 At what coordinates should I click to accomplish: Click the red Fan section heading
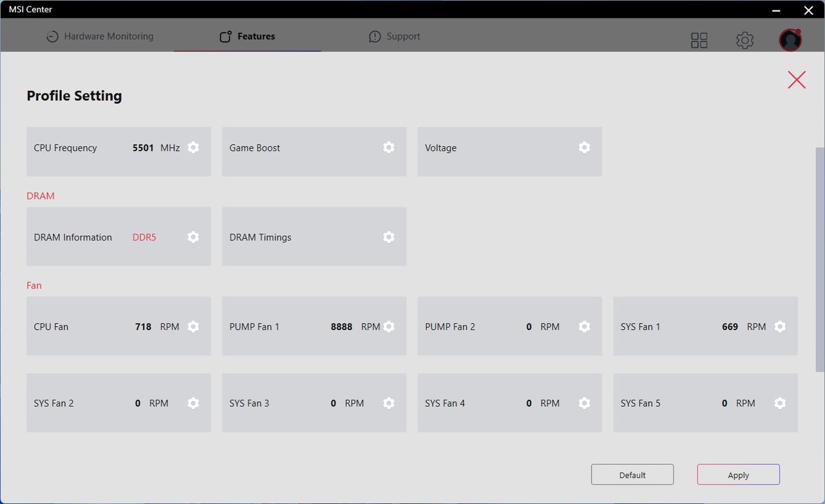pyautogui.click(x=34, y=286)
